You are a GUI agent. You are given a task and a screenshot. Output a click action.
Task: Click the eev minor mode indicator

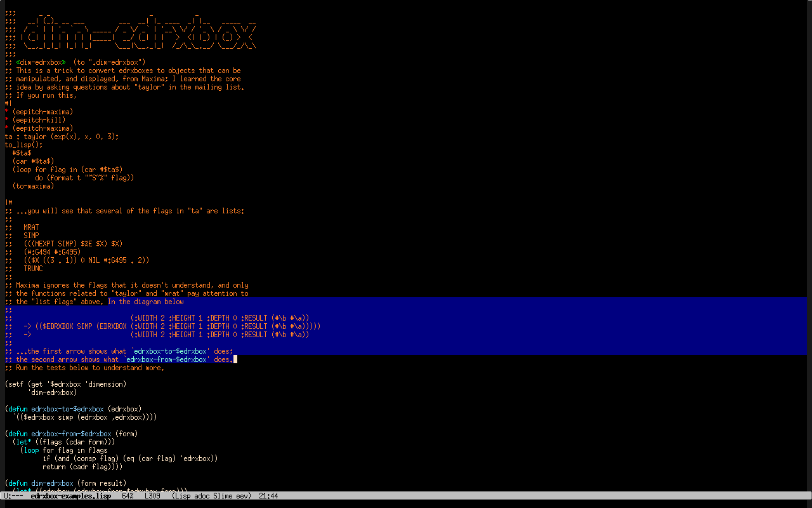pos(244,496)
